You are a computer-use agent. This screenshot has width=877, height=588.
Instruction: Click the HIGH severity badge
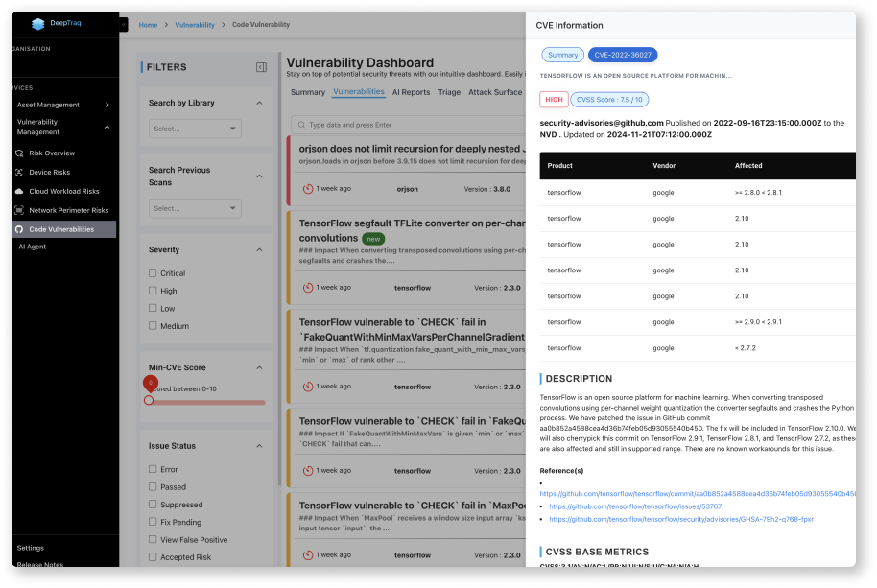554,100
